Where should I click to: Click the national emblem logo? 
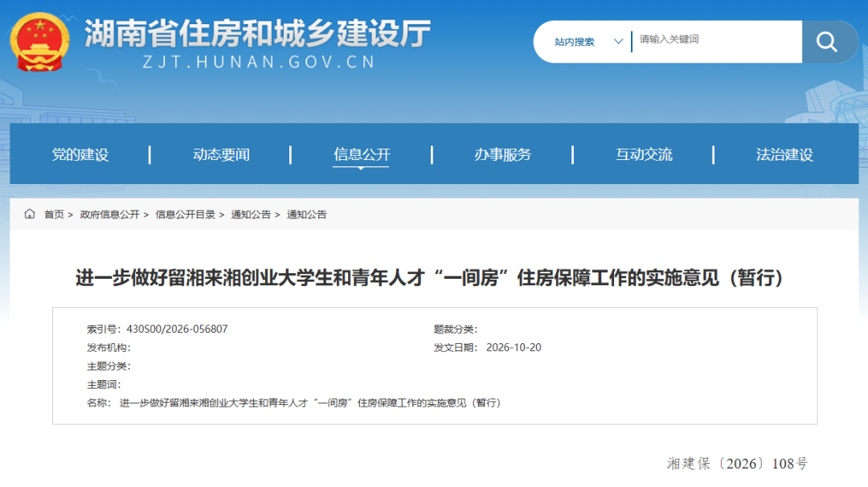[39, 42]
